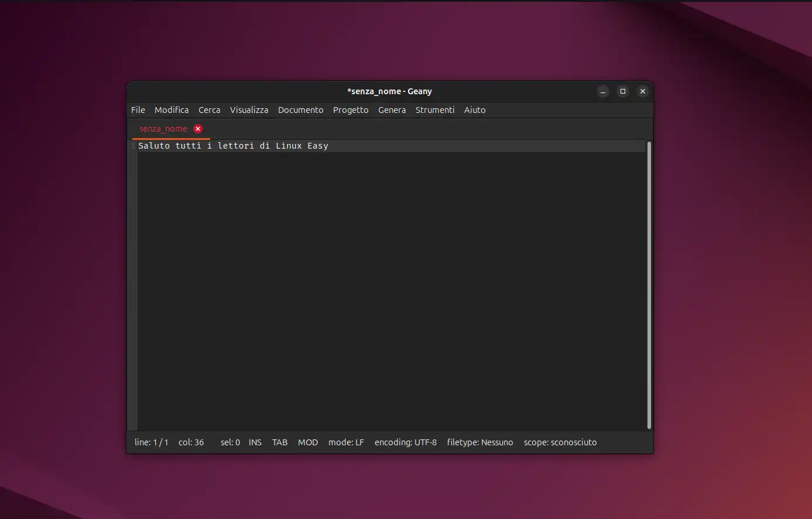Expand the Cerca menu

pos(209,110)
